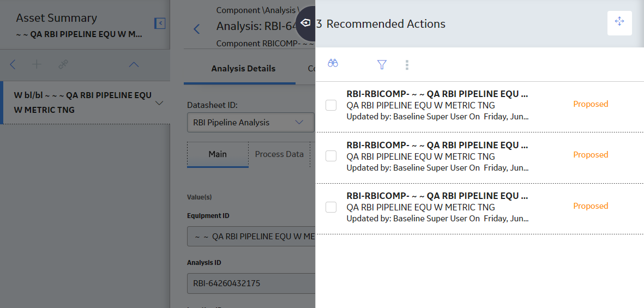Viewport: 644px width, 308px height.
Task: Open the filter funnel icon
Action: point(382,64)
